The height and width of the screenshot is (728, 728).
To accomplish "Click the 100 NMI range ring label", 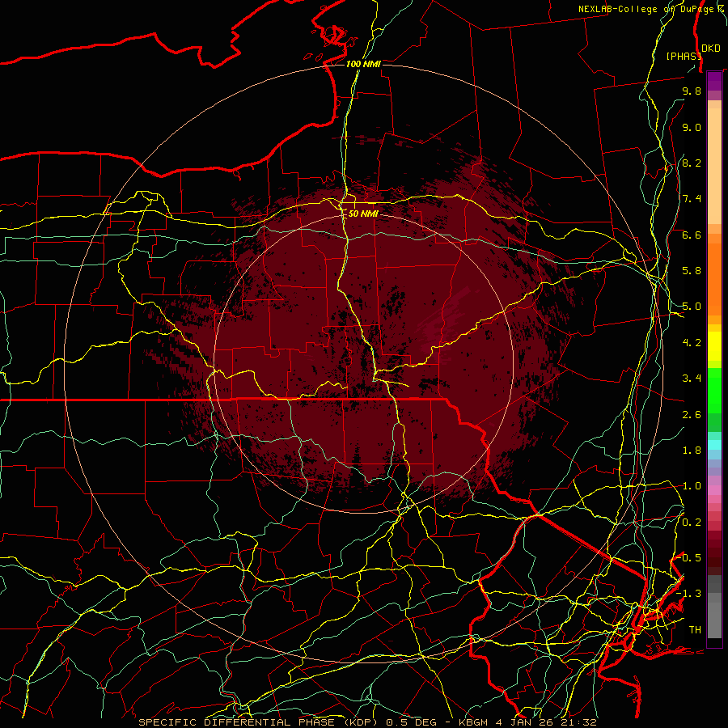I will tap(363, 64).
